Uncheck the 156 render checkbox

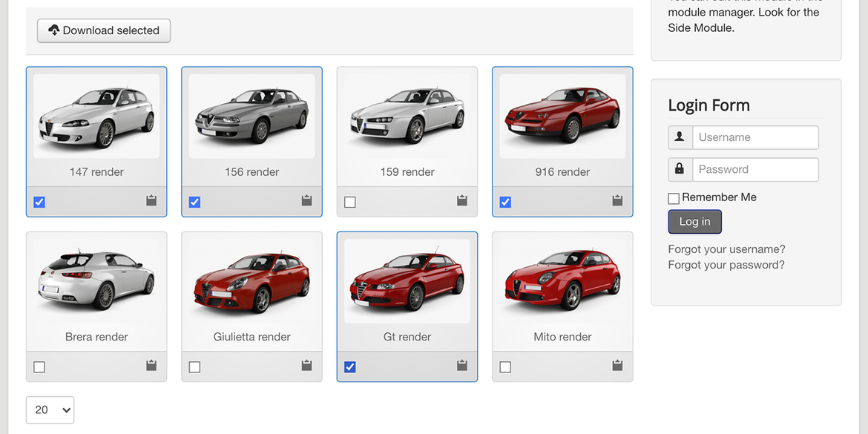click(194, 202)
